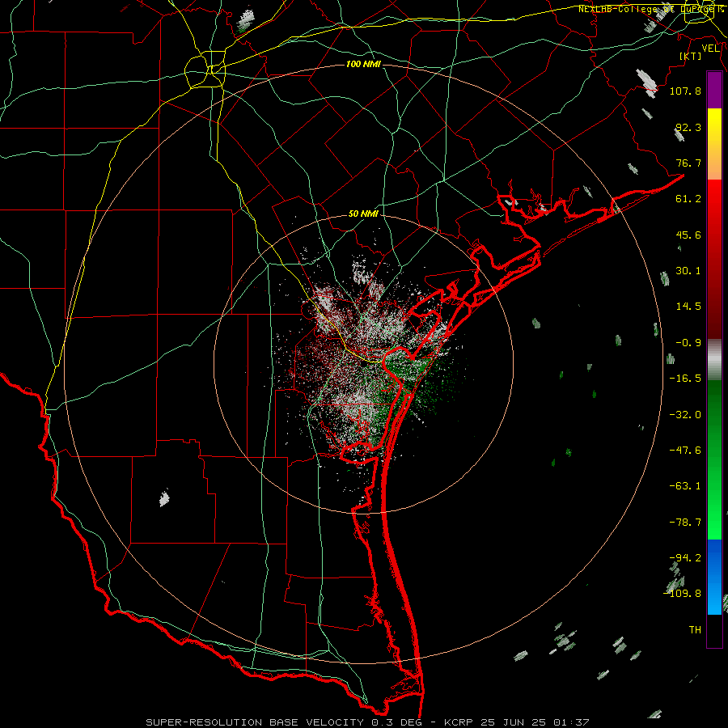Click the 'TH' label on the legend
Screen dimensions: 728x728
[x=695, y=630]
